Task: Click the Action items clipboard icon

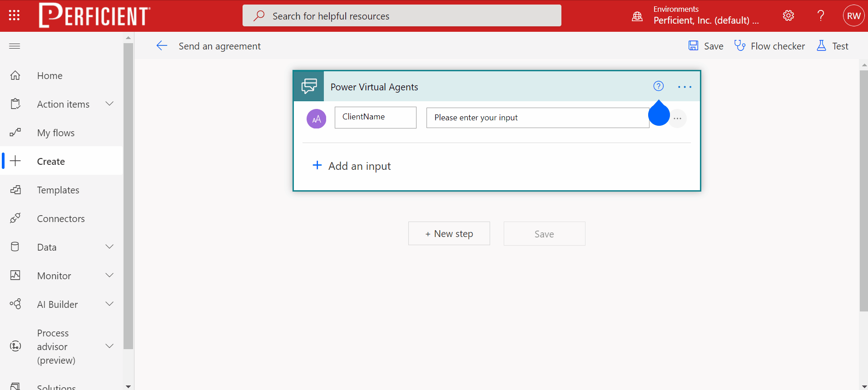Action: click(x=15, y=104)
